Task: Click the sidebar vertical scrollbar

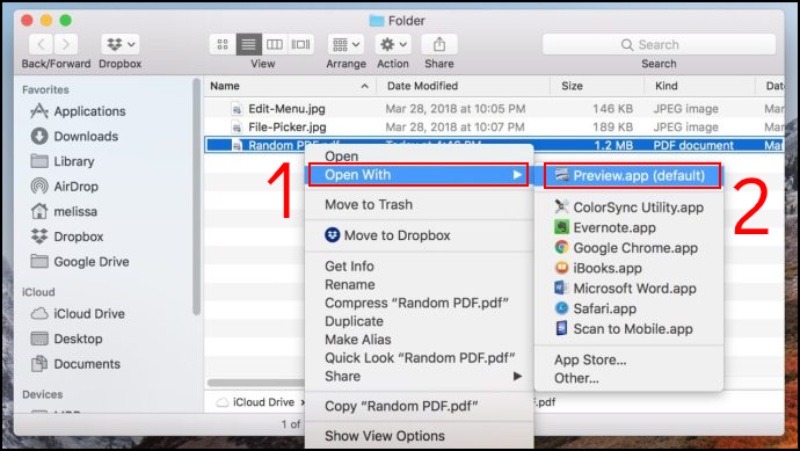Action: pos(196,196)
